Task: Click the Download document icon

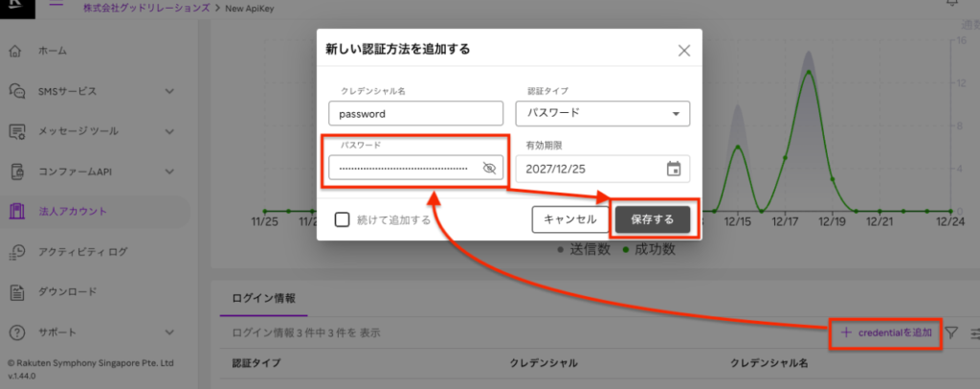Action: coord(16,291)
